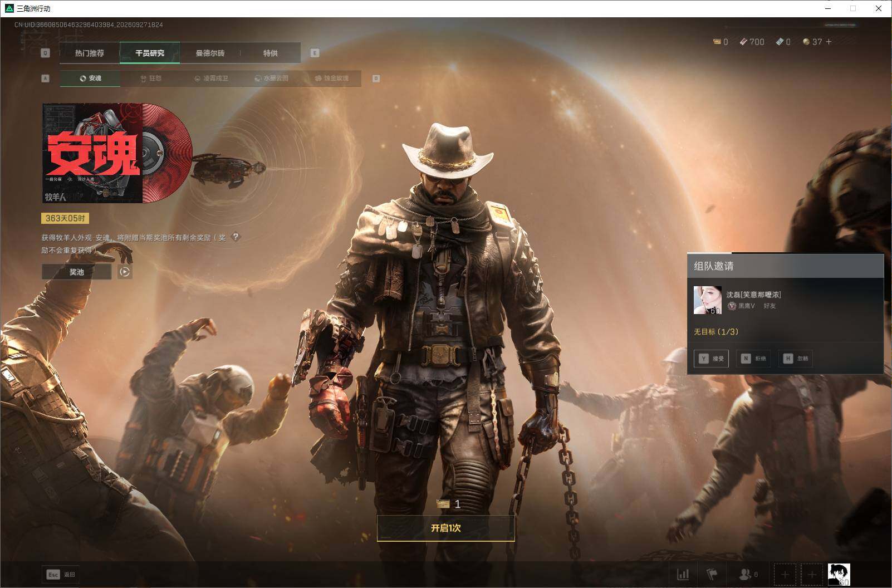The height and width of the screenshot is (588, 892).
Task: Go back with the Esc 返回 button
Action: [x=61, y=574]
